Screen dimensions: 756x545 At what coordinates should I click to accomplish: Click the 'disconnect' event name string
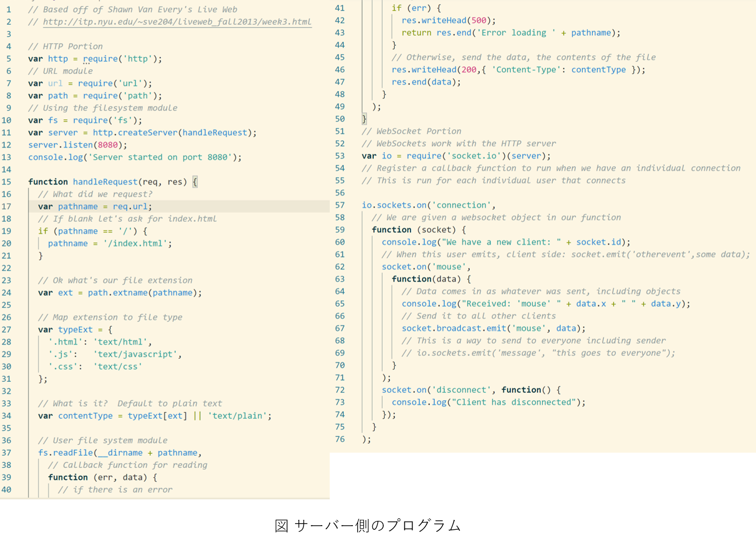coord(461,390)
